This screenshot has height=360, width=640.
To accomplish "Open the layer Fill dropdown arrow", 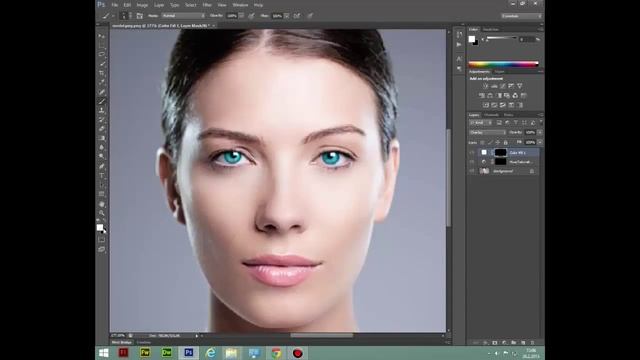I will pos(540,142).
